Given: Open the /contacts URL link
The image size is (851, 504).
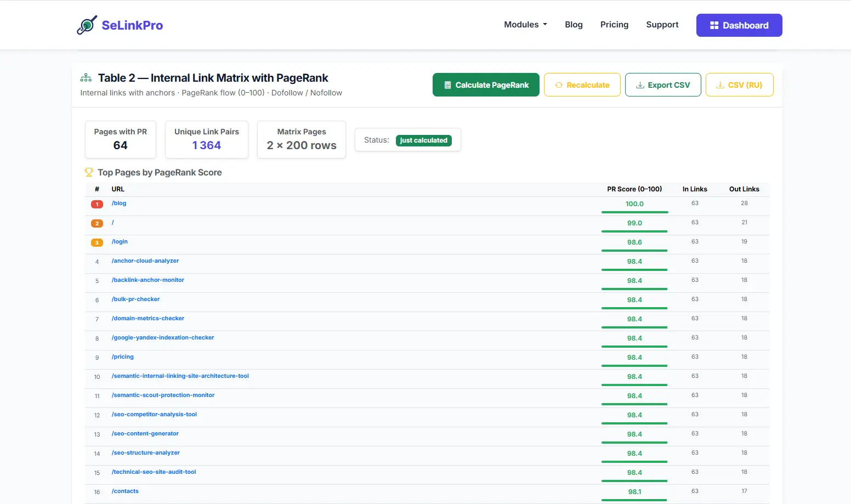Looking at the screenshot, I should pyautogui.click(x=125, y=491).
